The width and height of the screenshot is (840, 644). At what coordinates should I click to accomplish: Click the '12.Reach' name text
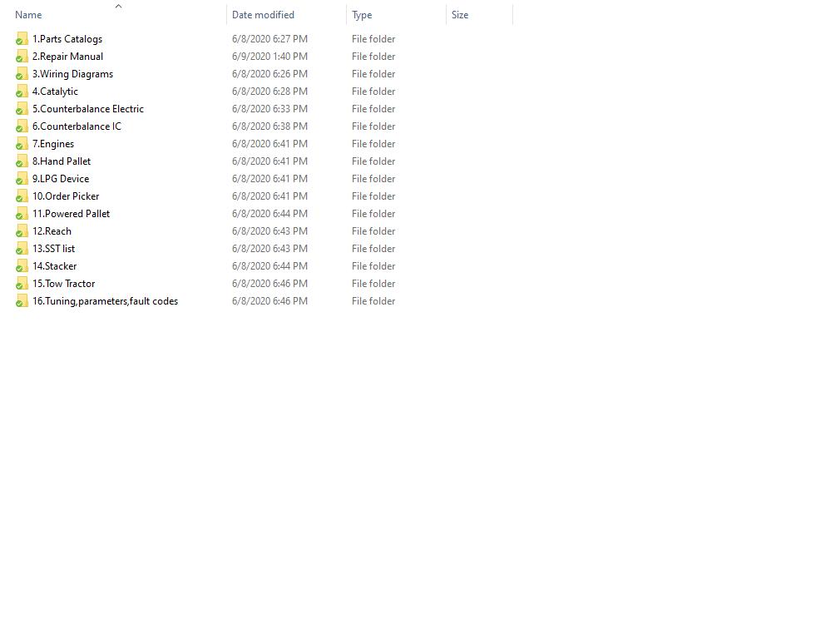click(x=52, y=231)
